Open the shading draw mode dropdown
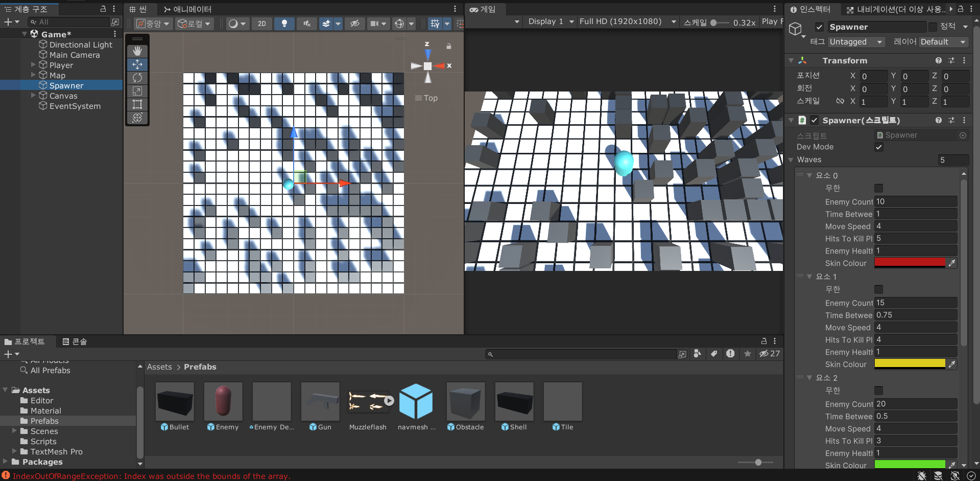 (237, 24)
